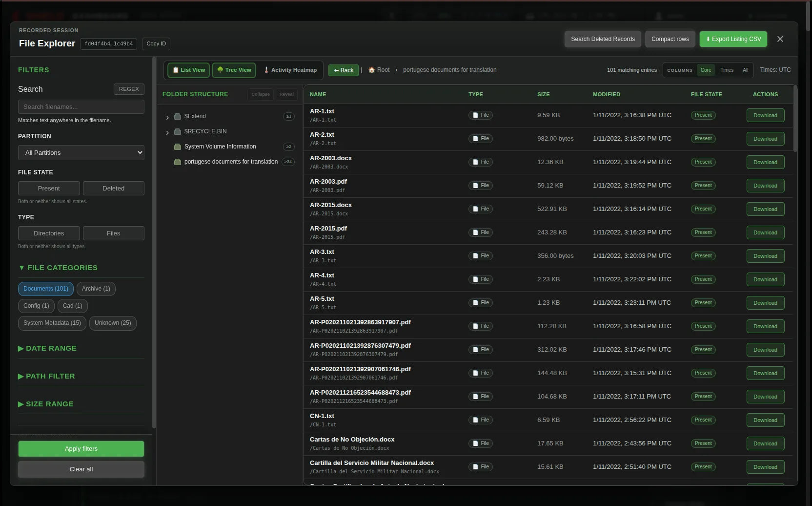Click the $RECYCLE.BIN folder icon
This screenshot has height=506, width=812.
point(178,131)
